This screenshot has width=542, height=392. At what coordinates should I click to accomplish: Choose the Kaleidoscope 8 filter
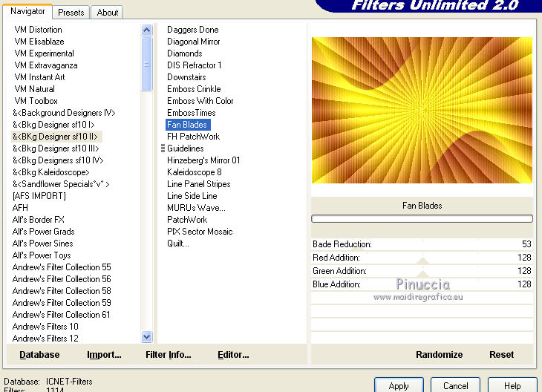195,172
